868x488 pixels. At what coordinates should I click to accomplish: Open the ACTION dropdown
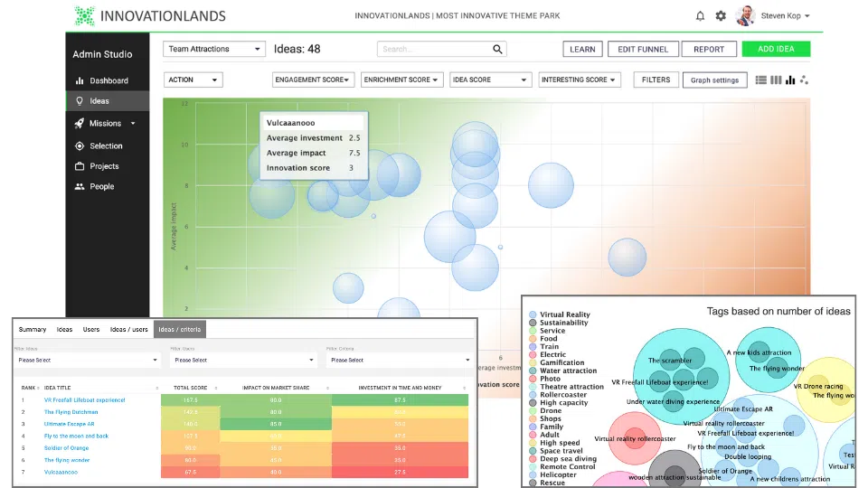coord(193,80)
